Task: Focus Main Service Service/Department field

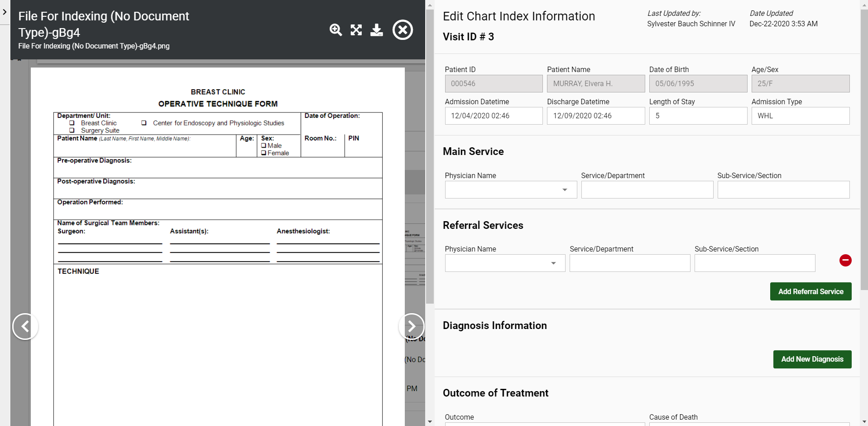Action: pyautogui.click(x=647, y=190)
